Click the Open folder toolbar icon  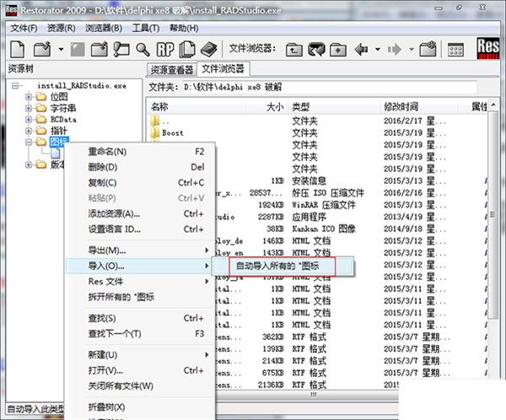[46, 49]
